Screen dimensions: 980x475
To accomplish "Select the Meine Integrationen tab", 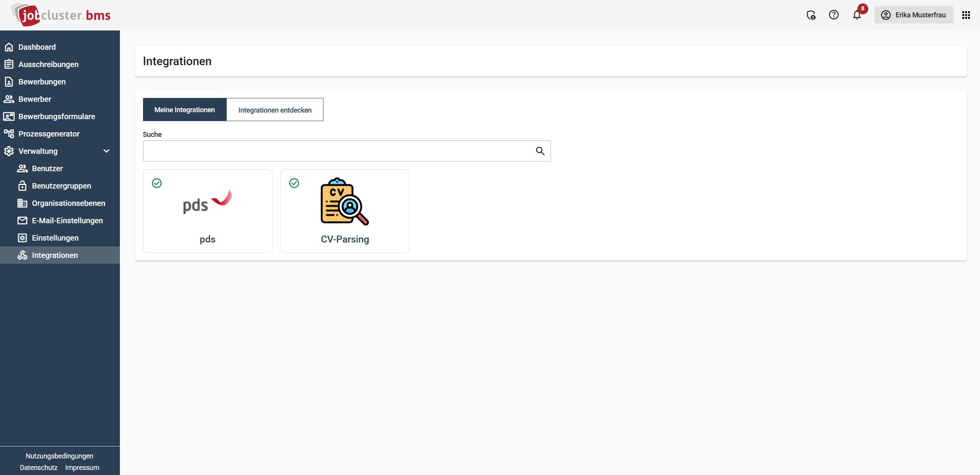I will click(x=185, y=110).
